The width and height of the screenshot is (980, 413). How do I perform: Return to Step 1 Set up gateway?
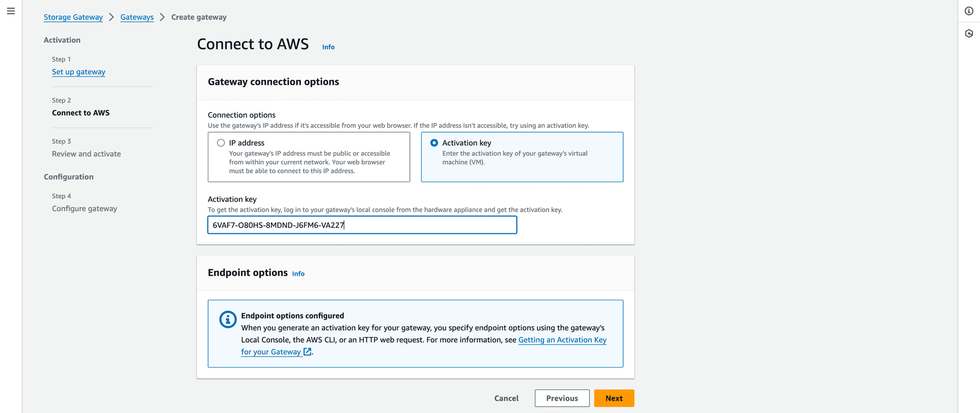click(x=79, y=72)
